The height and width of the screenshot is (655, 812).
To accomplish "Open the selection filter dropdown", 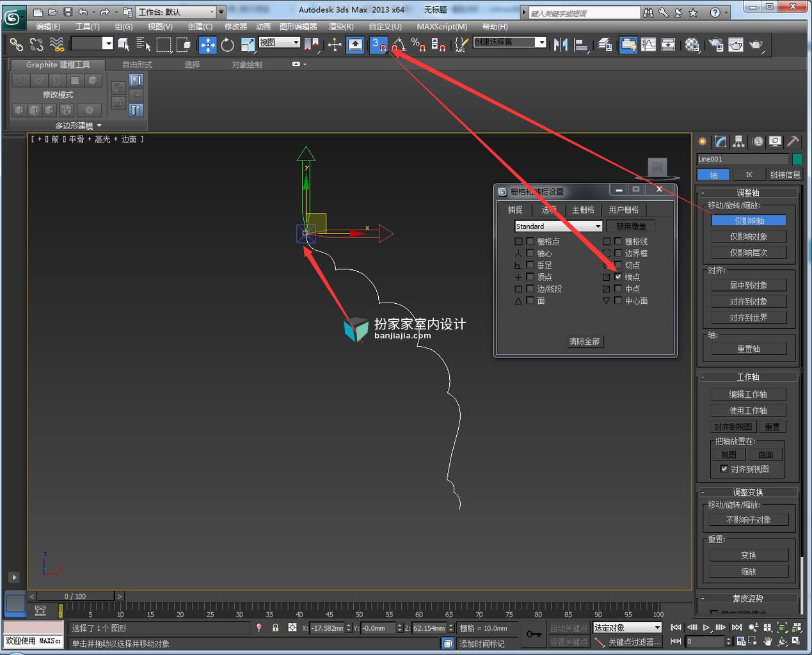I will [x=92, y=43].
